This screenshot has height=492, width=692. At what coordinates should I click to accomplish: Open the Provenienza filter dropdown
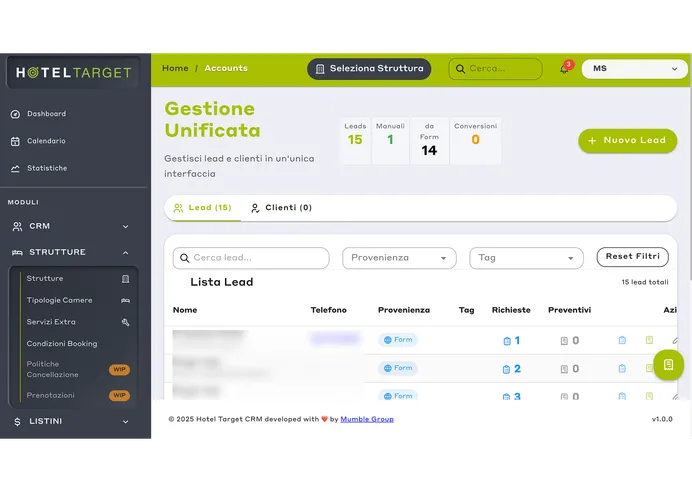[x=399, y=258]
